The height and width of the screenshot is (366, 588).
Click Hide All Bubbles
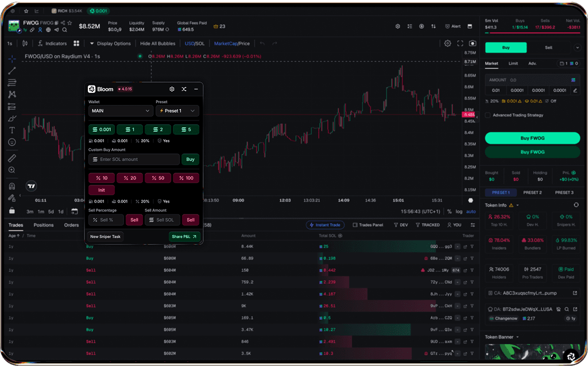(157, 44)
